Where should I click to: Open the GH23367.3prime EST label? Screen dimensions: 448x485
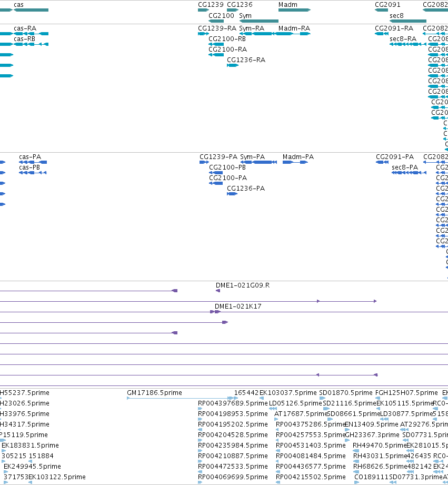[372, 435]
